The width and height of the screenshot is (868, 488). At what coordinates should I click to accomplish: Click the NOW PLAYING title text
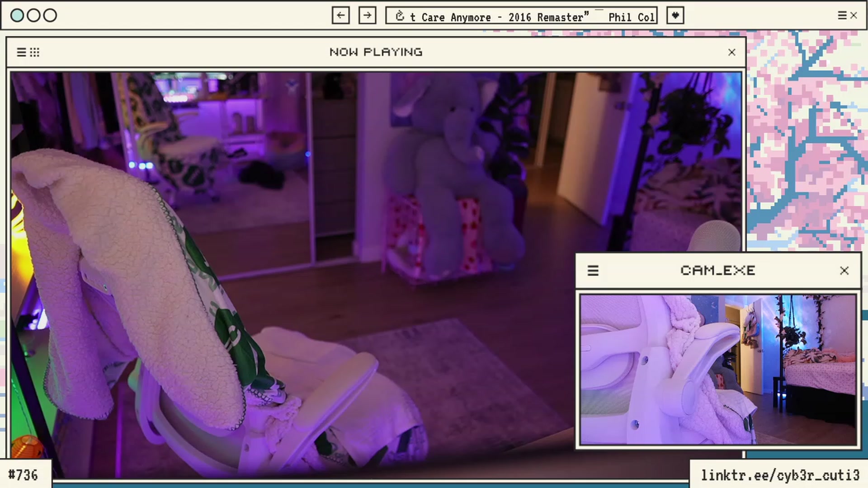[x=376, y=52]
